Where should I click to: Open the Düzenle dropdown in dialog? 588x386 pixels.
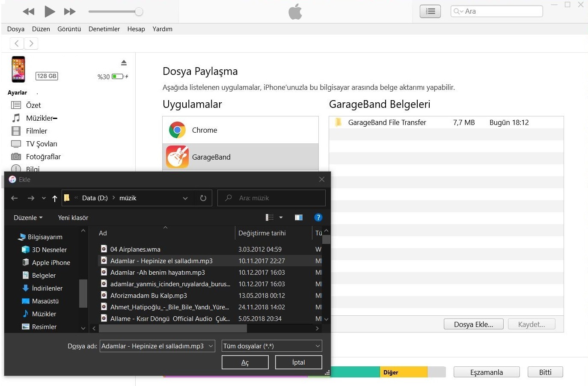[28, 217]
